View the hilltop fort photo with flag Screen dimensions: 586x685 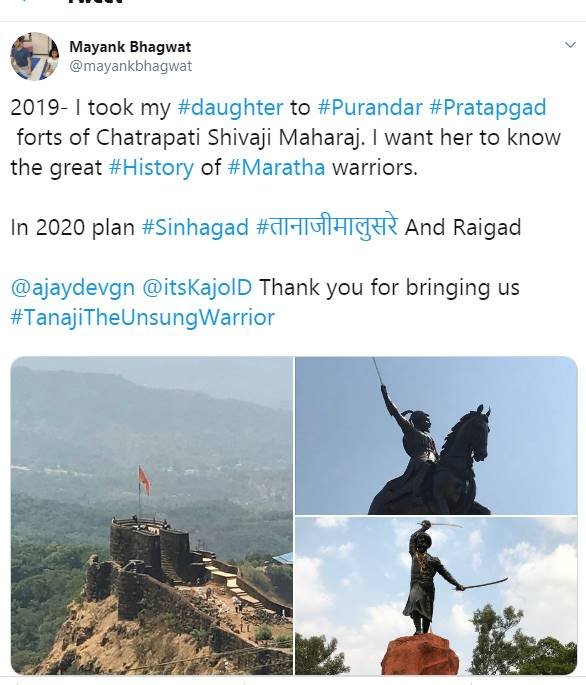(x=152, y=515)
